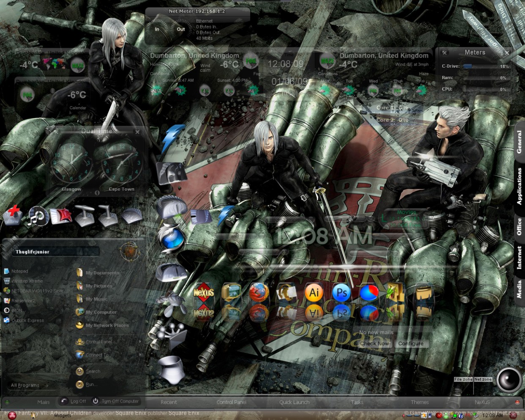The width and height of the screenshot is (525, 420).
Task: Expand Control Panel submenu in start menu
Action: pos(109,342)
